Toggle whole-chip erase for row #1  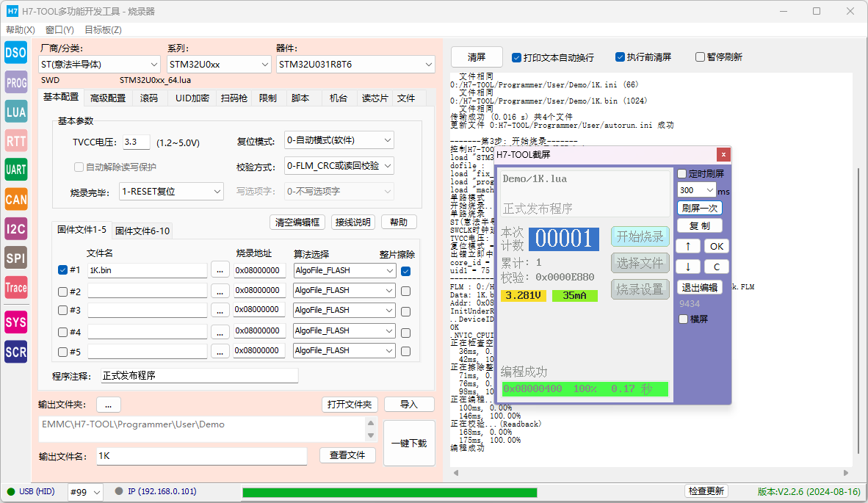click(406, 271)
